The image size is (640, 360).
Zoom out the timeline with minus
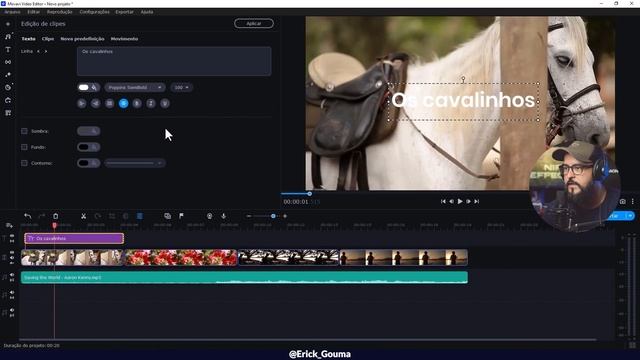[249, 216]
